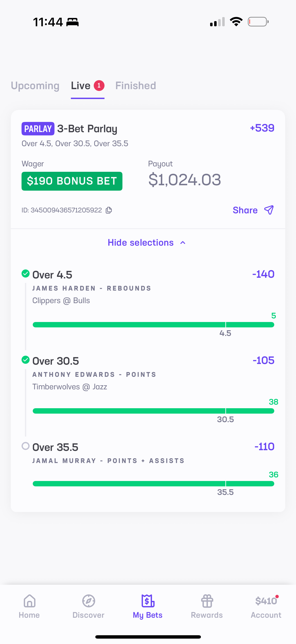This screenshot has height=644, width=296.
Task: Tap the My Bets ticket icon
Action: click(148, 601)
